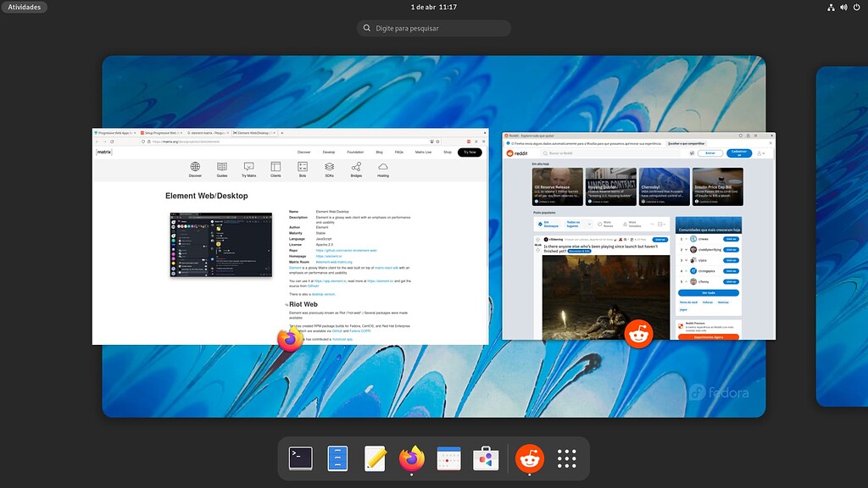Open the power menu icon

pyautogui.click(x=856, y=7)
